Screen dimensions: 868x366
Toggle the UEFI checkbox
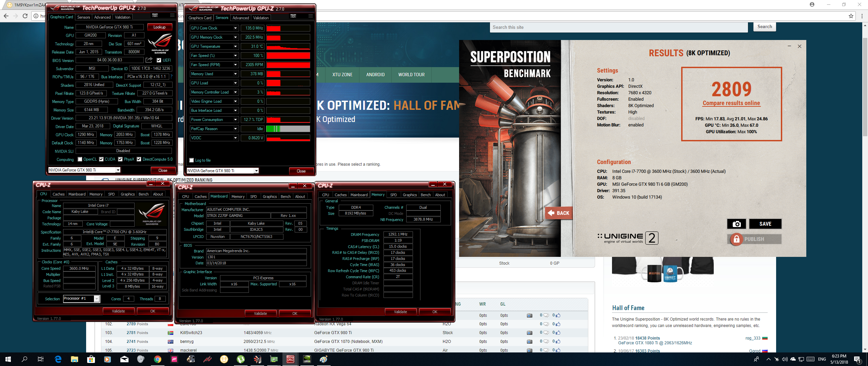159,60
